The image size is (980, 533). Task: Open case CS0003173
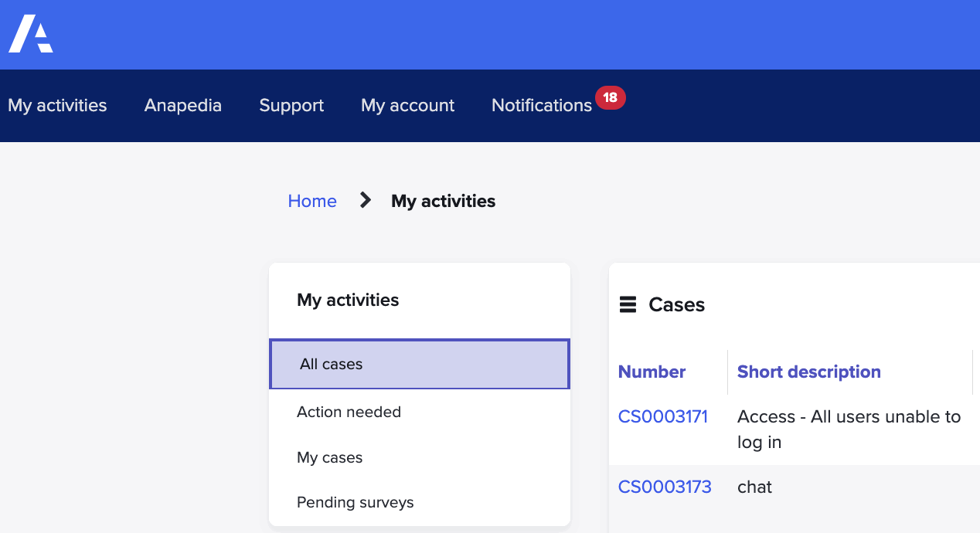coord(665,487)
